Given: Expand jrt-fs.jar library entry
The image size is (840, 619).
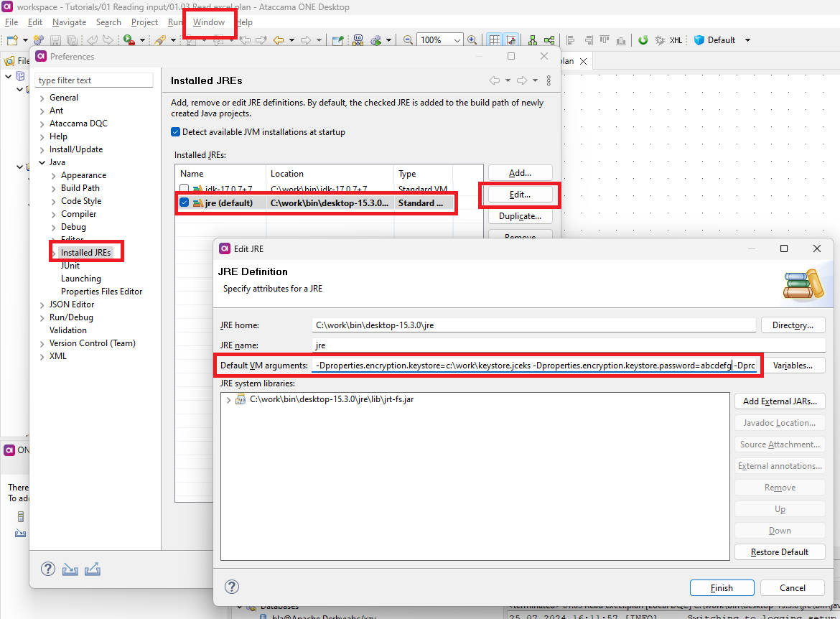Looking at the screenshot, I should 228,400.
